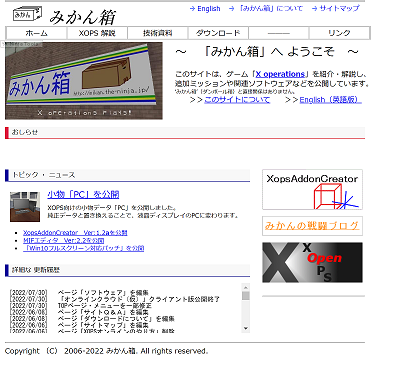The width and height of the screenshot is (400, 365).
Task: Open the OpenXOPS banner image
Action: 312,262
